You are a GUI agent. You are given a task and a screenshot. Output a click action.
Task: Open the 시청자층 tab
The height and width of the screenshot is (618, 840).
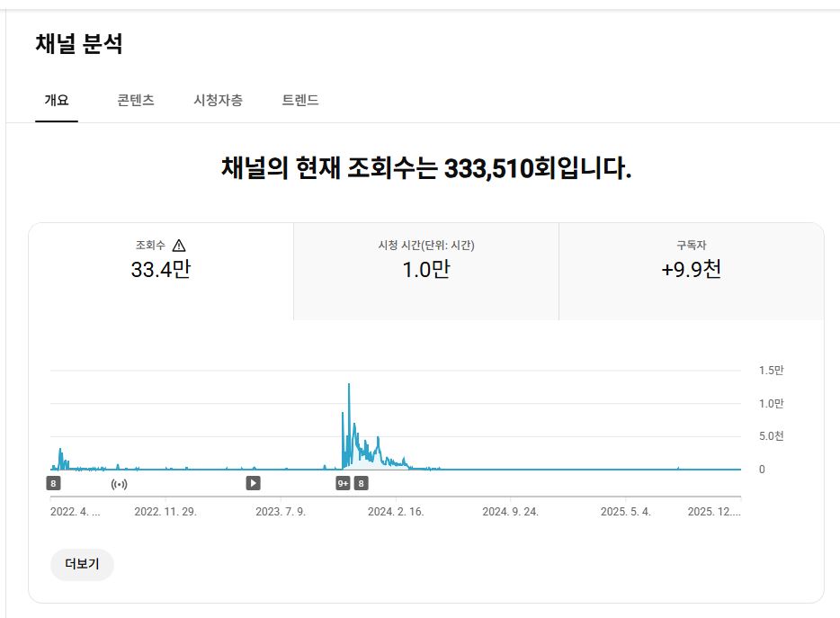[218, 101]
